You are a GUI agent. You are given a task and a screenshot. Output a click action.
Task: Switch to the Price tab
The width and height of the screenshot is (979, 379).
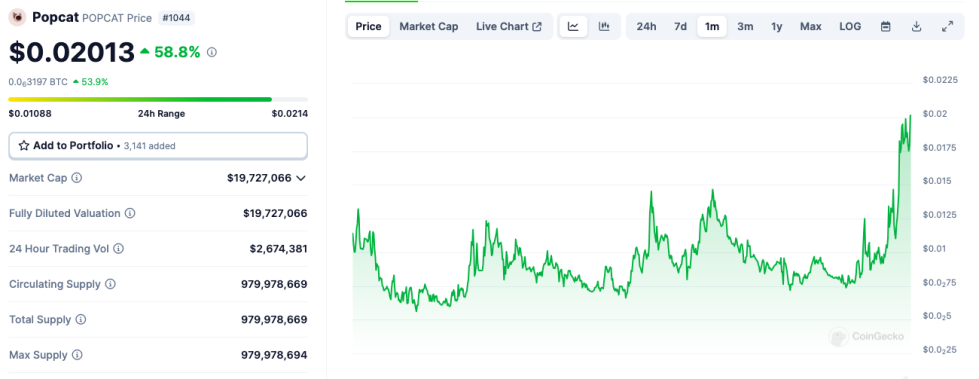point(368,26)
